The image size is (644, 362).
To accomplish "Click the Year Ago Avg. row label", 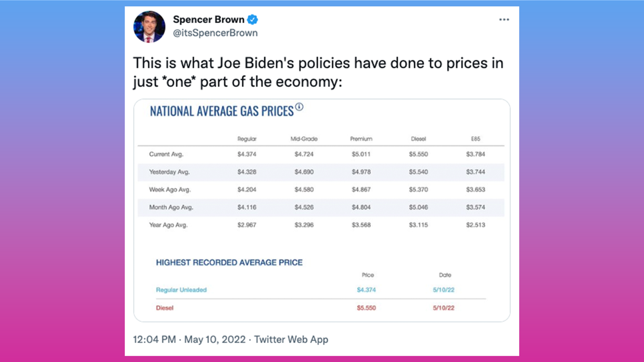I will [168, 225].
